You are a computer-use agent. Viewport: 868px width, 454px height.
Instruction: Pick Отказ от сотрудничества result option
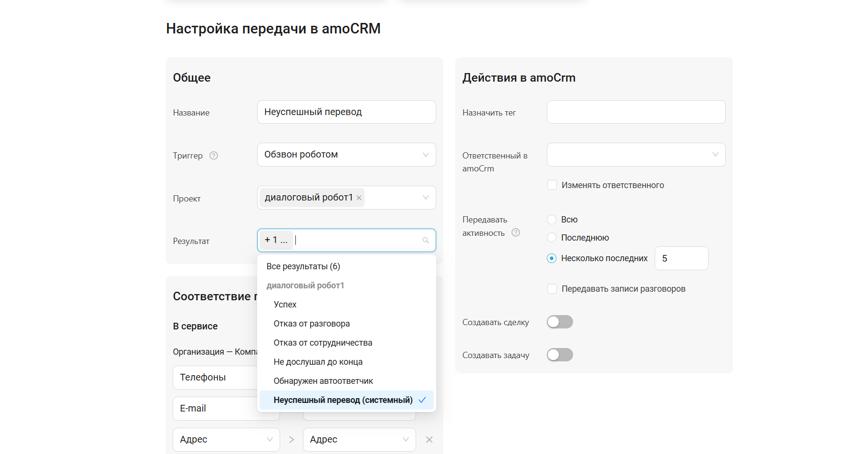323,343
